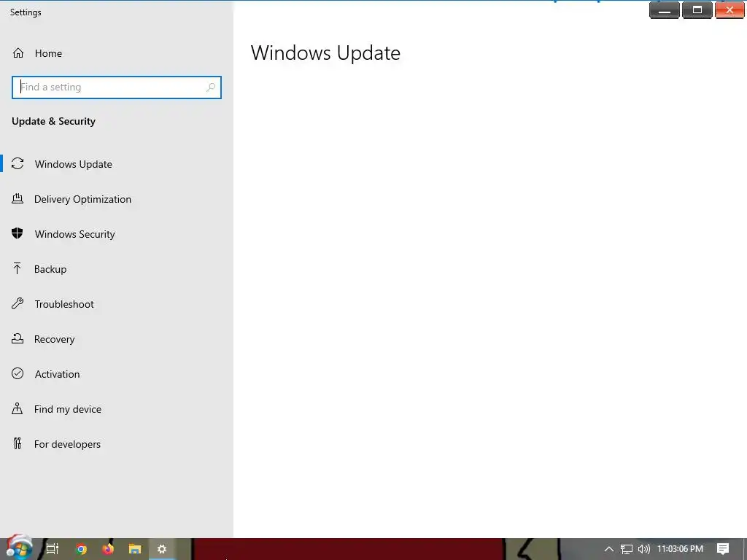Focus the Find a setting search box
The height and width of the screenshot is (560, 747).
click(117, 87)
